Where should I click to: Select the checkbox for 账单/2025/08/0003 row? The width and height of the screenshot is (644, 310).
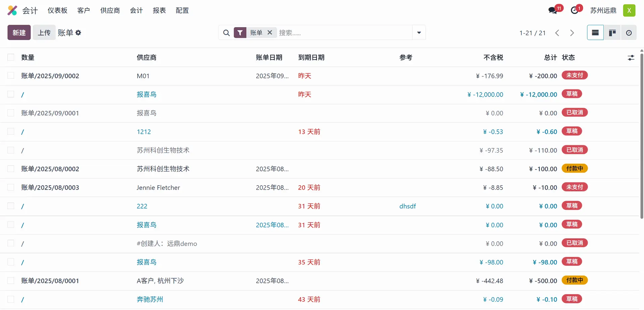tap(11, 187)
